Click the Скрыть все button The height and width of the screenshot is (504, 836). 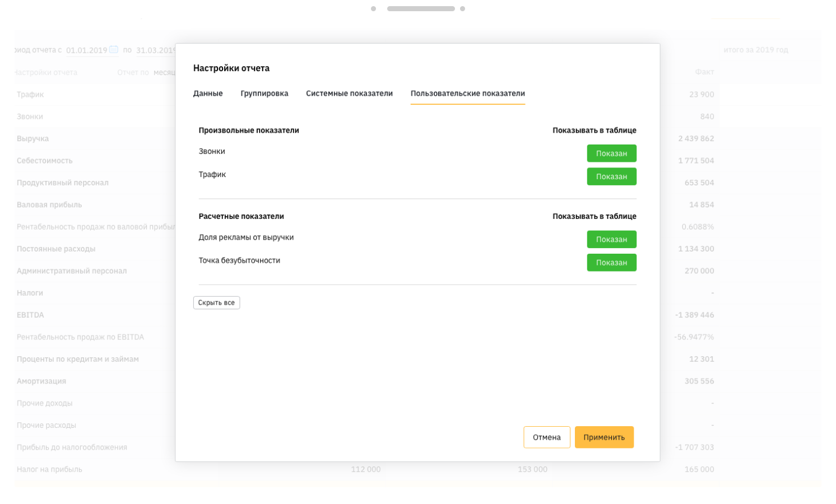pyautogui.click(x=216, y=303)
